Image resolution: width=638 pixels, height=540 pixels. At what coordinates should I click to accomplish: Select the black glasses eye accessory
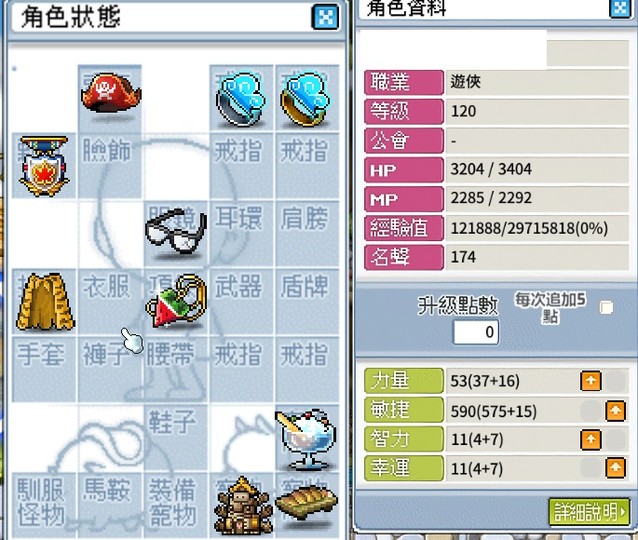tap(176, 231)
